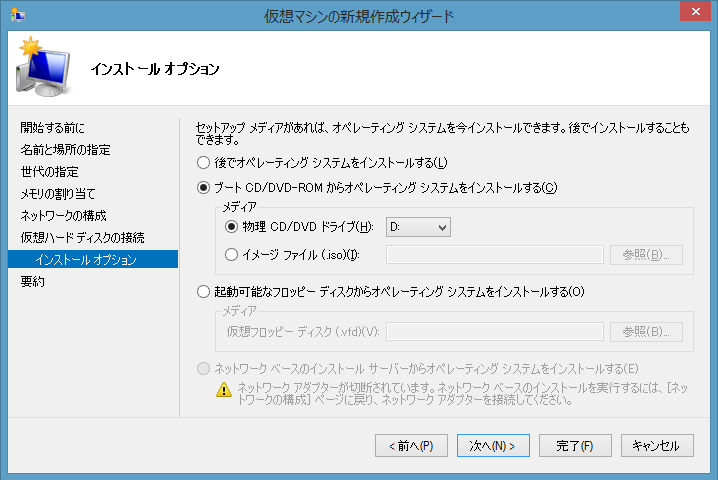The width and height of the screenshot is (718, 480).
Task: Go to 要約 step
Action: [33, 282]
